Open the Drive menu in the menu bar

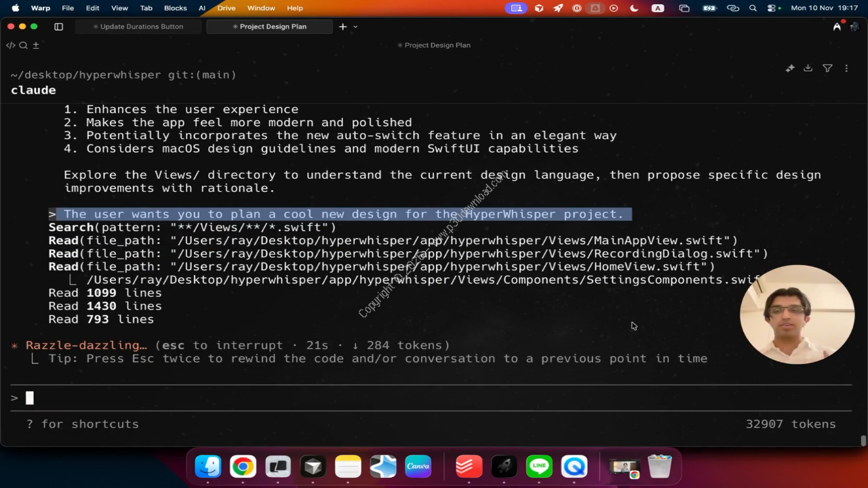(x=226, y=8)
